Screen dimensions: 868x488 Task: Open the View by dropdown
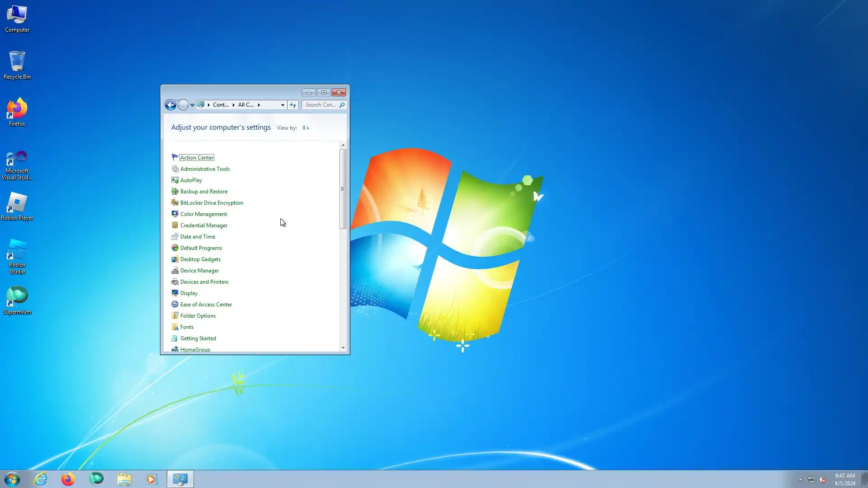[306, 128]
